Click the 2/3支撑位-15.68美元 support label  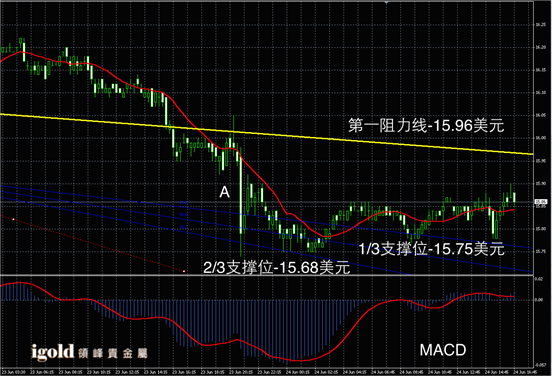[277, 268]
